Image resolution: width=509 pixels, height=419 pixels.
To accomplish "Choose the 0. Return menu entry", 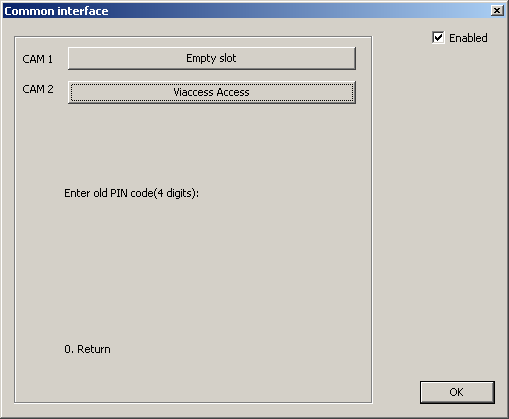I will click(87, 349).
